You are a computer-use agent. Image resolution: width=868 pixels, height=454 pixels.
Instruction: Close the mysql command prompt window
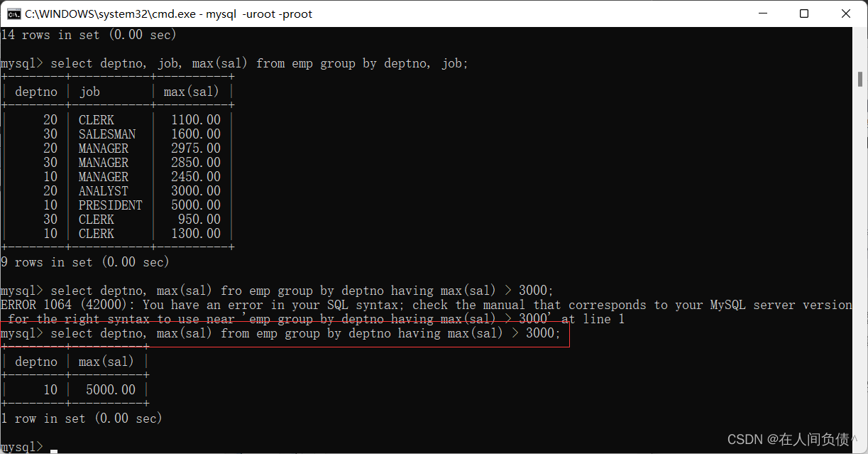845,13
